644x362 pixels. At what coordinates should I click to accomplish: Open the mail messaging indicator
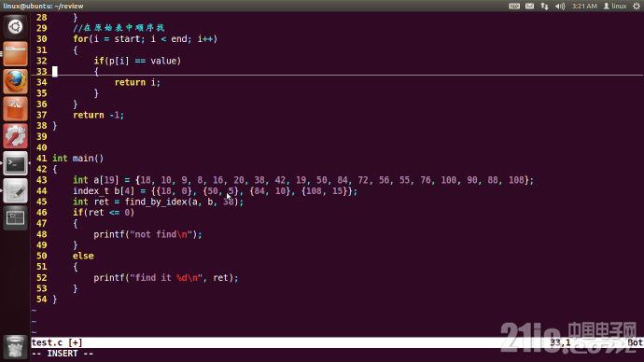pos(530,7)
